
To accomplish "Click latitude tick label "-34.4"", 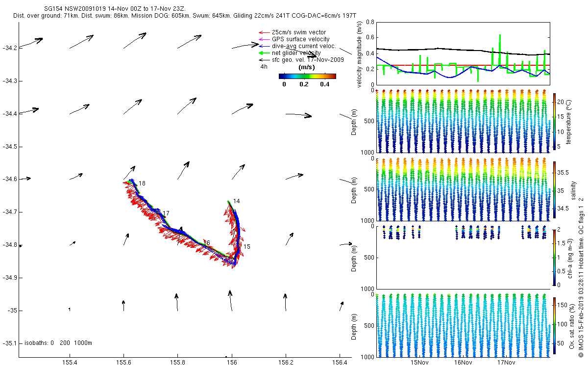I will coord(10,113).
